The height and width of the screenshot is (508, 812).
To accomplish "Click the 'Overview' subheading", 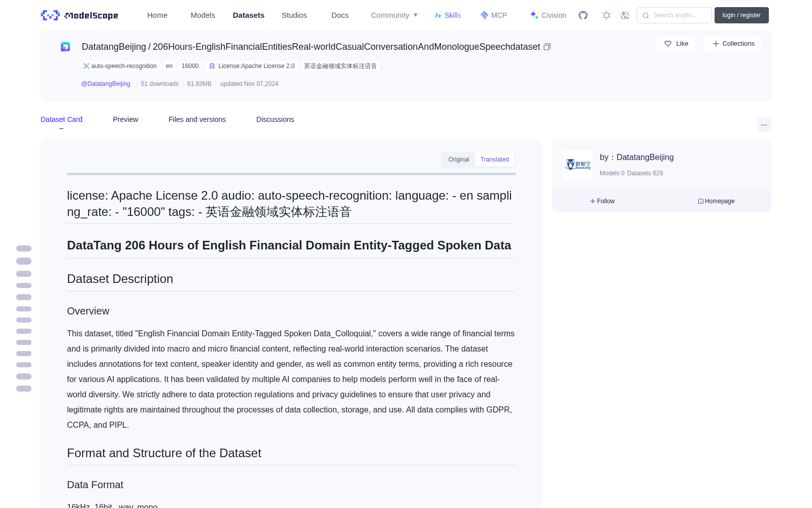I will (x=88, y=311).
